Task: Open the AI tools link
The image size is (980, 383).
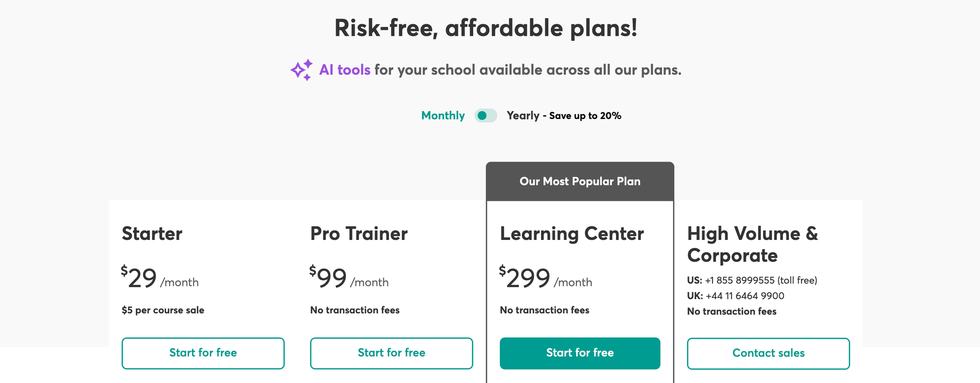Action: (x=344, y=70)
